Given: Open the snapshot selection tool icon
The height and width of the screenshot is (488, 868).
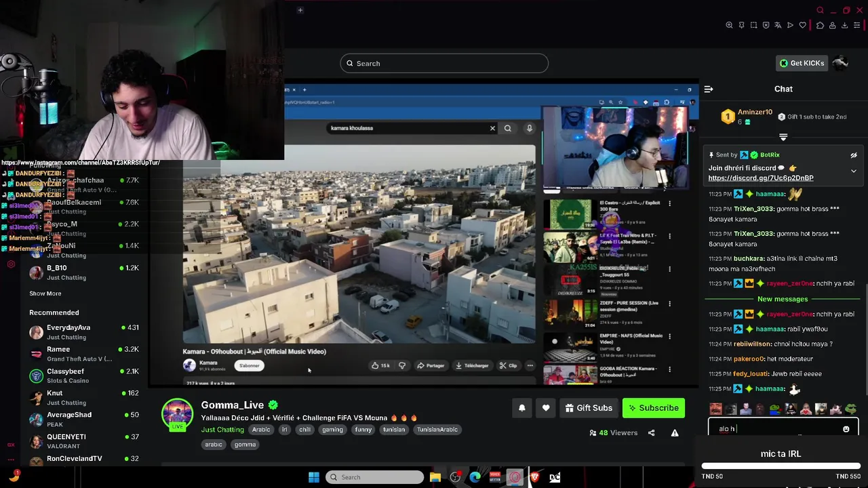Looking at the screenshot, I should 753,25.
